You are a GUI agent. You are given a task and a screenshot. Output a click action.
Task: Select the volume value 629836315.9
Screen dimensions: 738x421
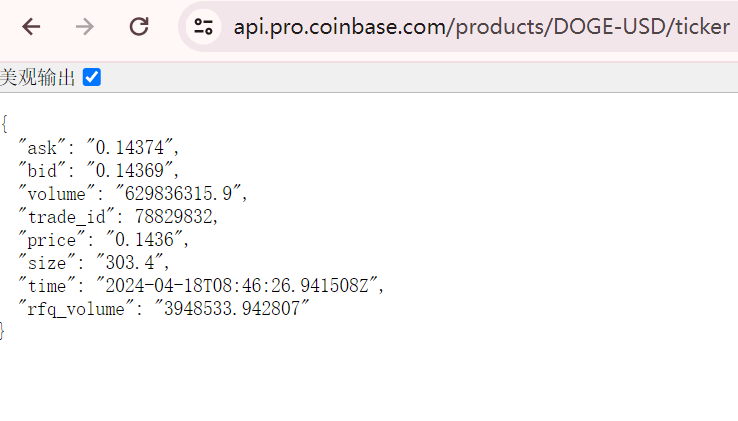coord(178,194)
